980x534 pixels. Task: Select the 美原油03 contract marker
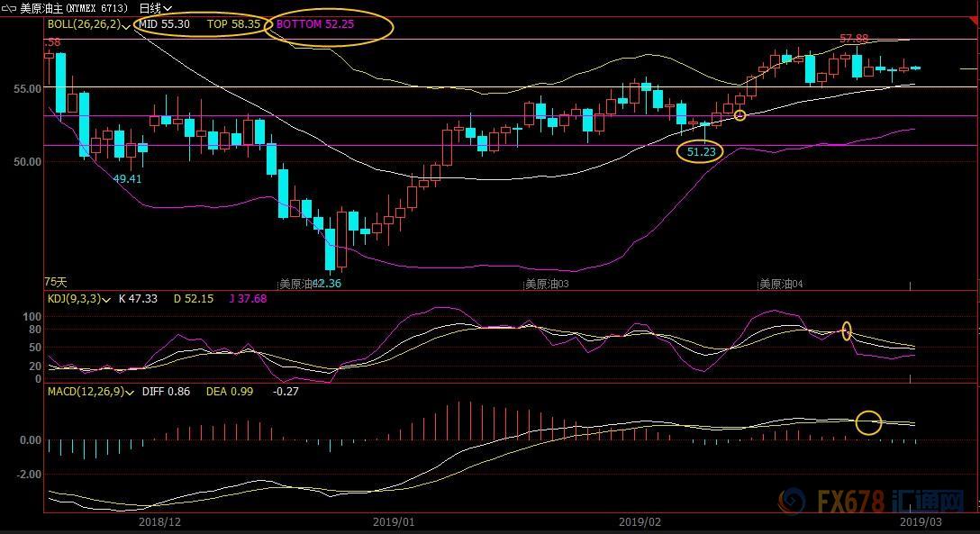tap(547, 285)
